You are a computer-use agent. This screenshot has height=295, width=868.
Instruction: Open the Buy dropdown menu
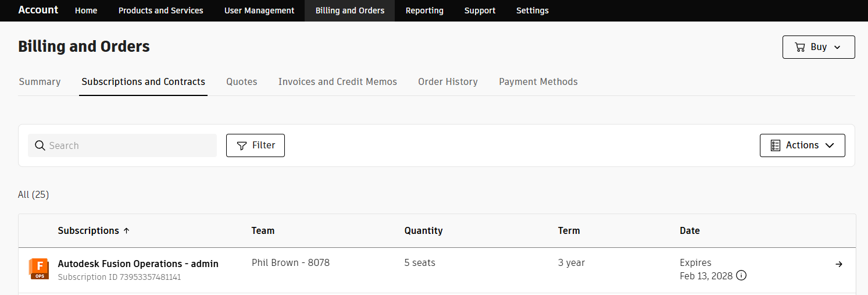pos(818,47)
